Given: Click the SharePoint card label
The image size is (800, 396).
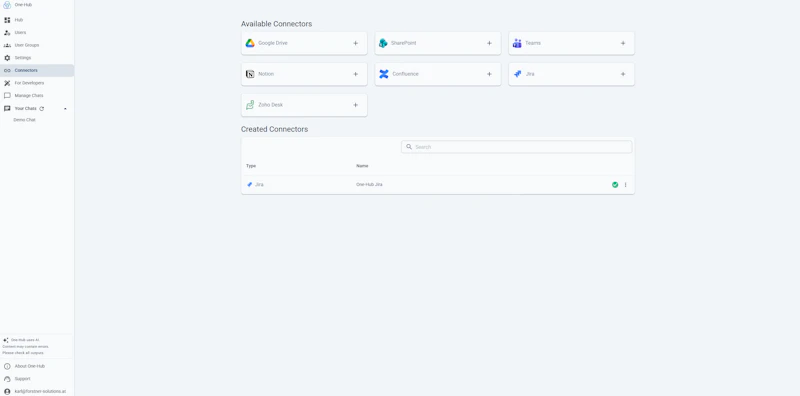Looking at the screenshot, I should tap(404, 43).
